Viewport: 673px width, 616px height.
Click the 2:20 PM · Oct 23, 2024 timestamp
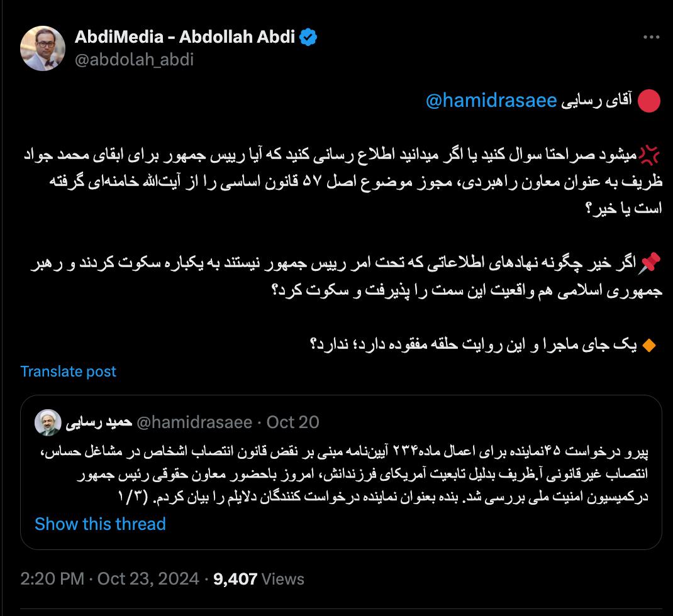[x=109, y=579]
